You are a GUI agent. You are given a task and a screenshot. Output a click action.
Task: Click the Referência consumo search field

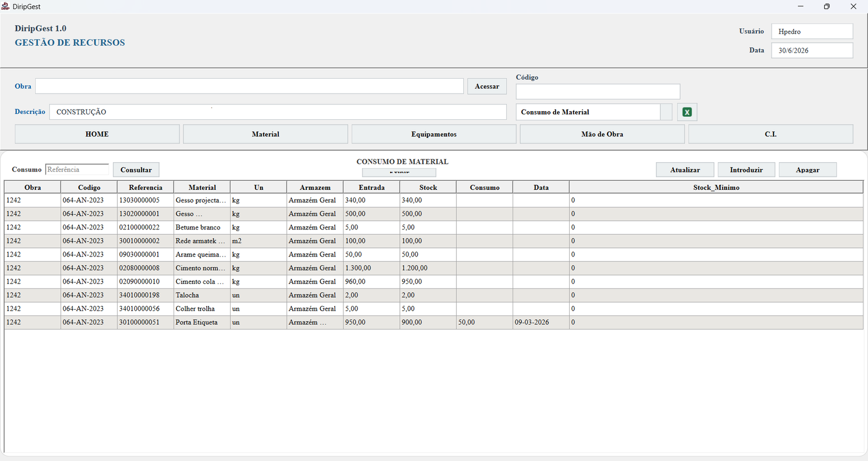pyautogui.click(x=77, y=170)
